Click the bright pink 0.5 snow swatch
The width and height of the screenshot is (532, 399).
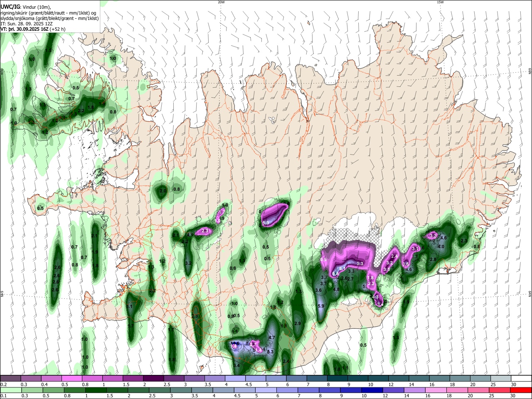click(72, 378)
